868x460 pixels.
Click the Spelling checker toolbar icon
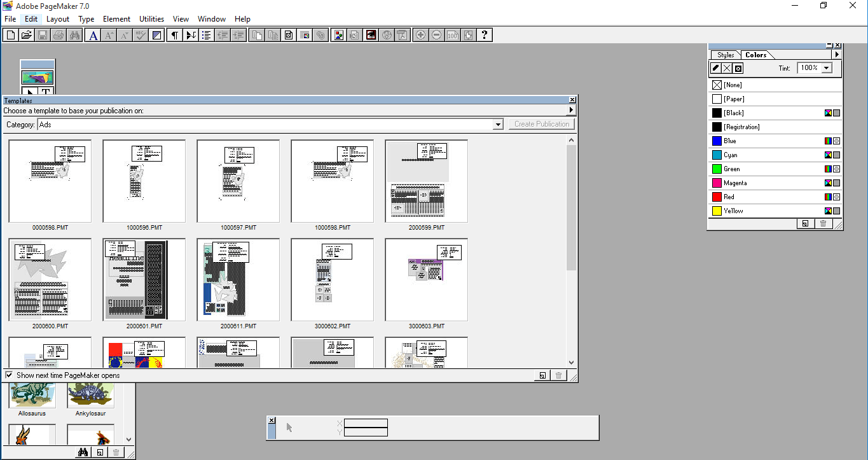click(x=140, y=35)
